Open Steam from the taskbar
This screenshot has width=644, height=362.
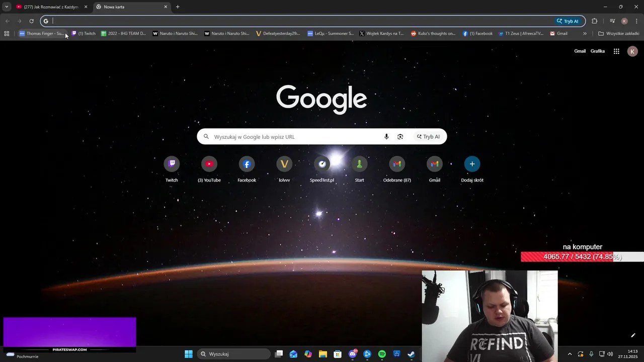pos(411,354)
